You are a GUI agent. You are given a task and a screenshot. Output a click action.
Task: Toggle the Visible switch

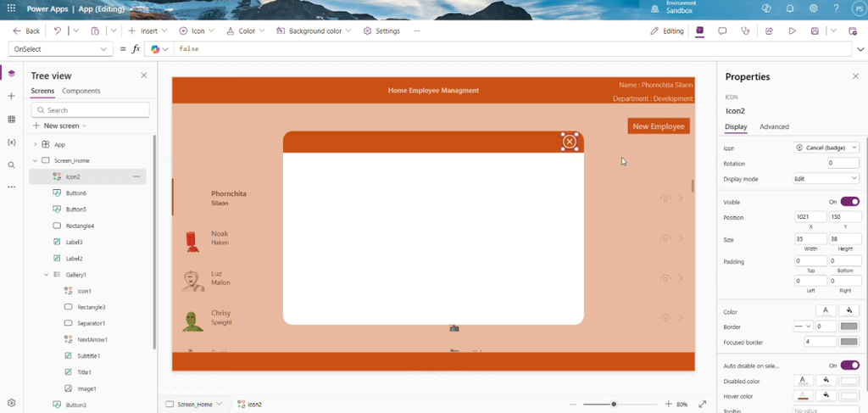tap(849, 202)
